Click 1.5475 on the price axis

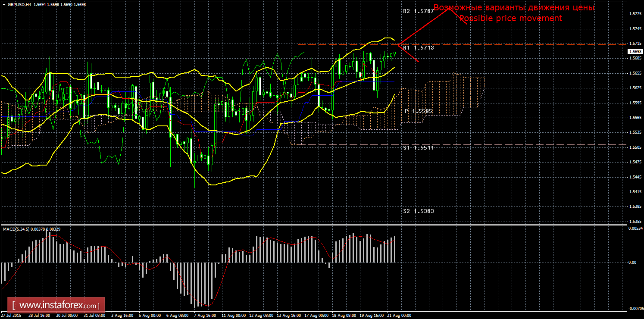click(635, 162)
